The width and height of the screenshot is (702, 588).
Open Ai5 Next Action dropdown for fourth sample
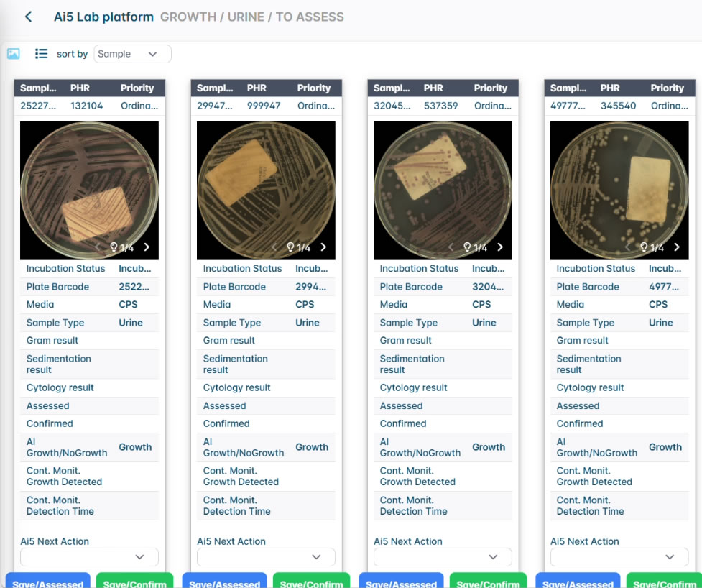619,557
